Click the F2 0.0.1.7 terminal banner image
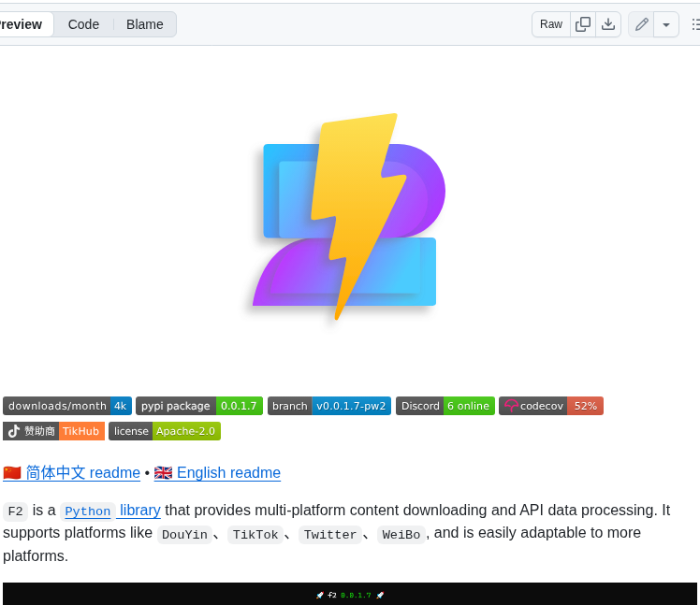 point(350,594)
